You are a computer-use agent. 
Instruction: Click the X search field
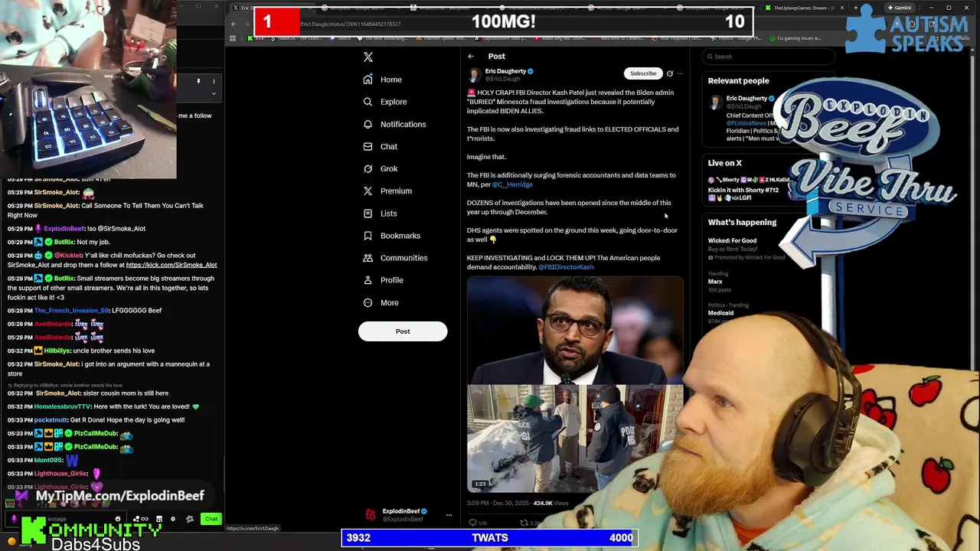(x=769, y=57)
